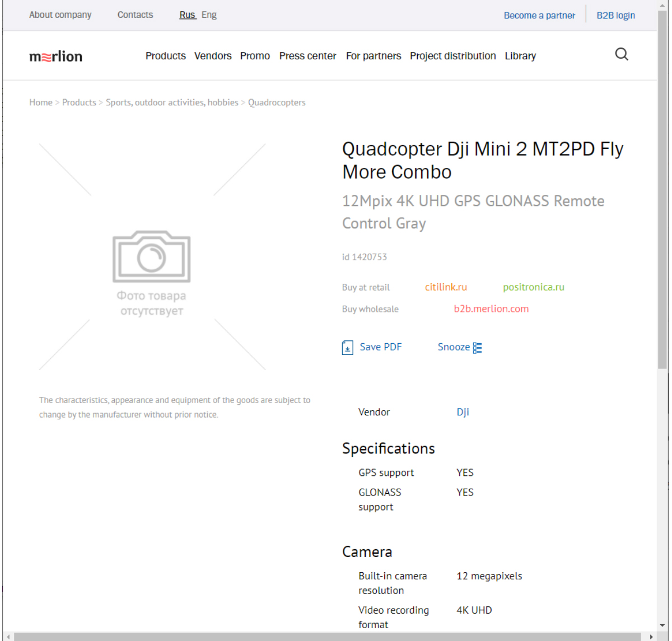Image resolution: width=672 pixels, height=641 pixels.
Task: Click the Quadcopter Dji Mini 2 title
Action: [483, 160]
